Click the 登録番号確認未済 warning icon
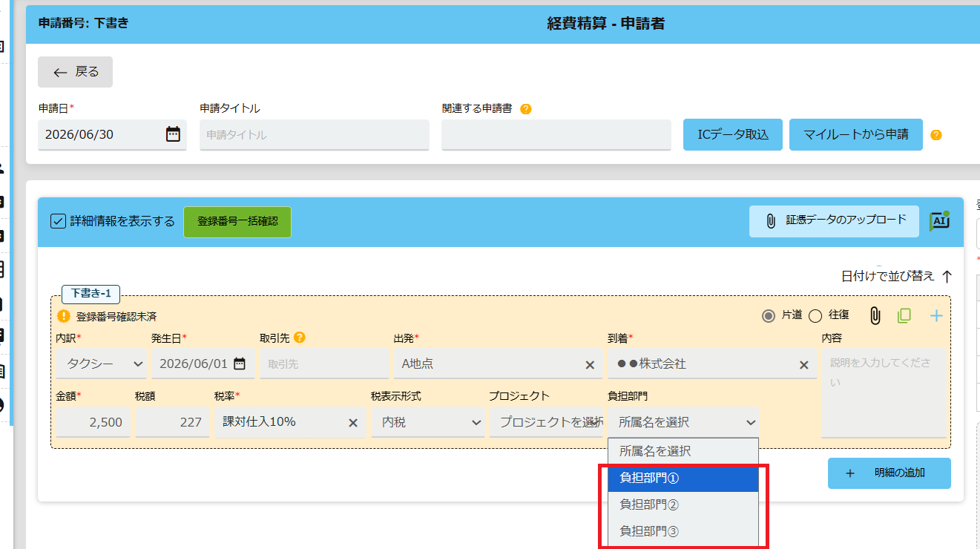Image resolution: width=980 pixels, height=549 pixels. 64,316
